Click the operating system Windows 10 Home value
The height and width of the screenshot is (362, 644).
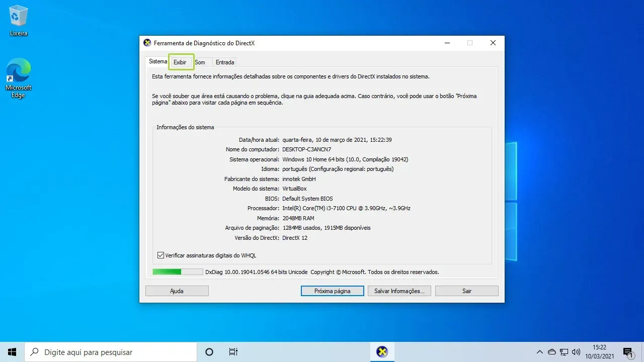pyautogui.click(x=345, y=159)
